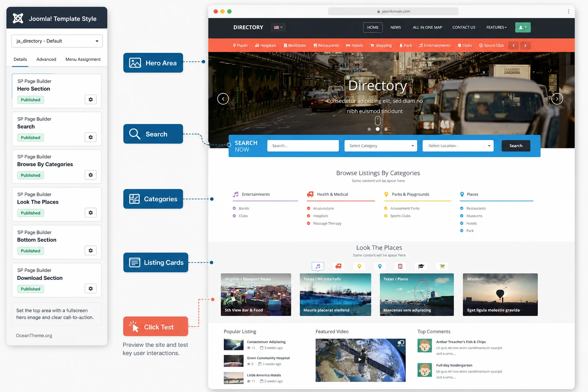Click the Joomla logo icon

18,18
